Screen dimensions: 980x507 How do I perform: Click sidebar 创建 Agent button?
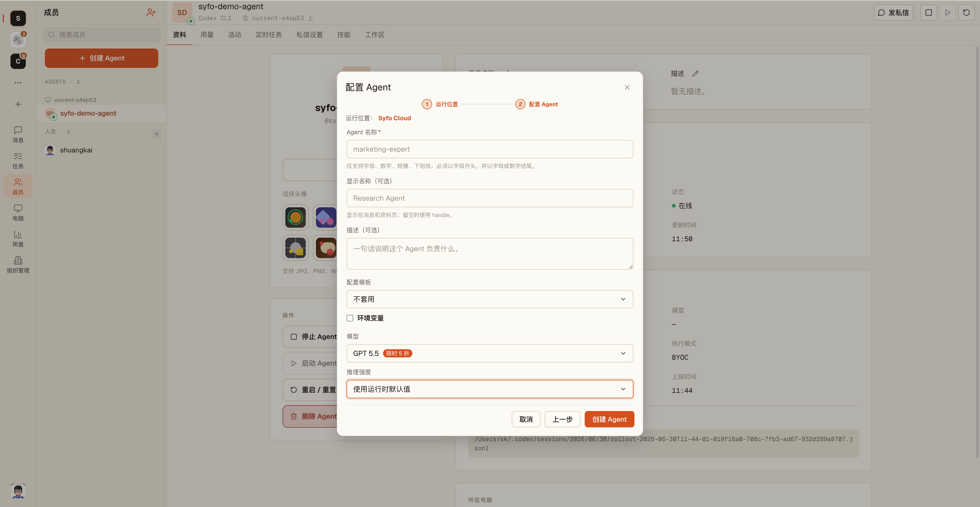coord(101,58)
